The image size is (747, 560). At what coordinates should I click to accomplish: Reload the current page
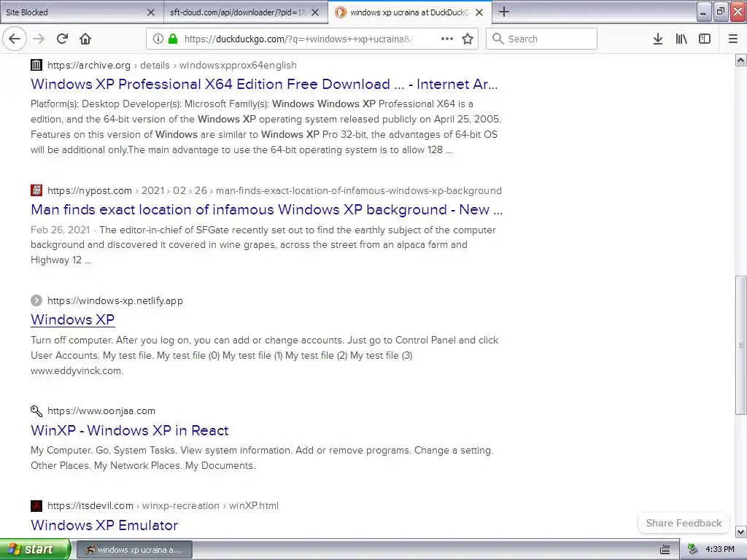[62, 39]
